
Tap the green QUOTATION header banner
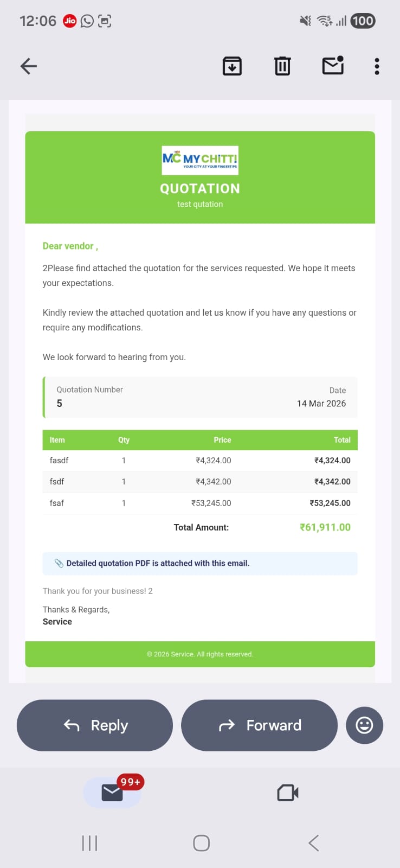200,177
